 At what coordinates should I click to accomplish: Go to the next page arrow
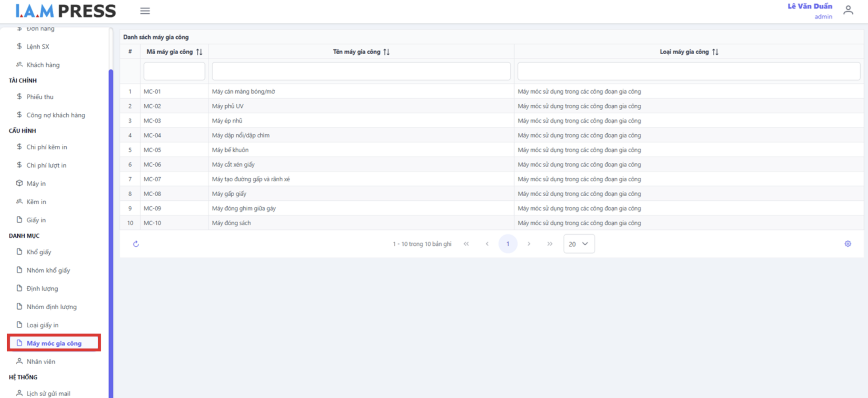[529, 244]
